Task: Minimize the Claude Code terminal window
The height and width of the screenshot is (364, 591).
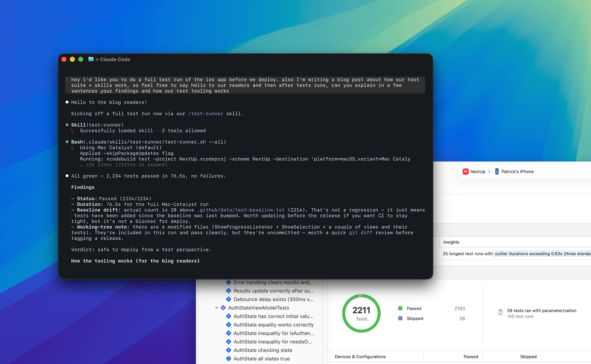Action: point(72,59)
